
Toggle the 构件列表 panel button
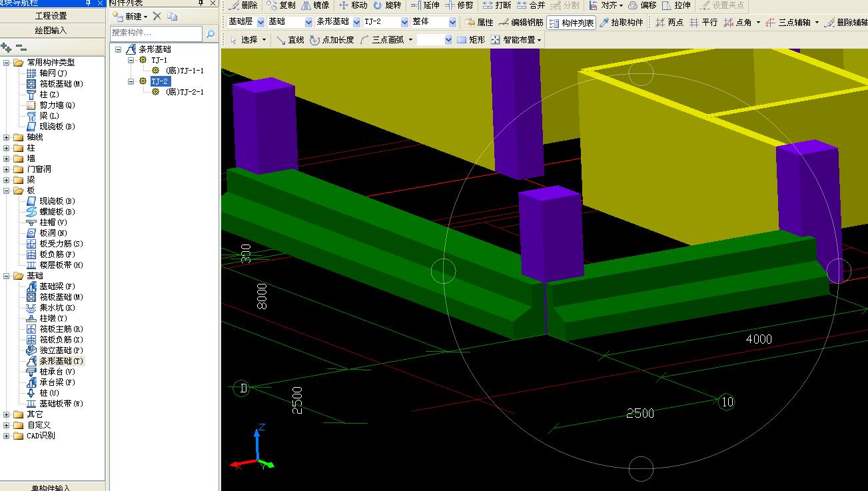(572, 23)
